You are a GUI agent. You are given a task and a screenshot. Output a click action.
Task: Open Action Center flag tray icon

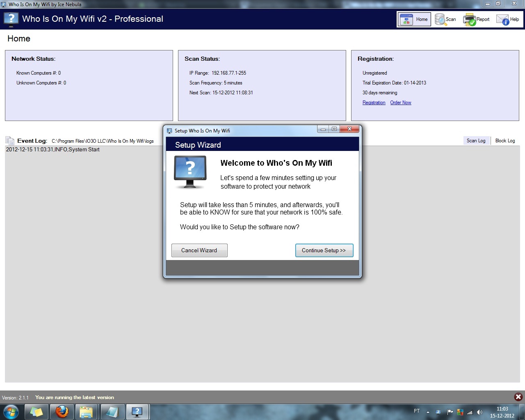pos(450,412)
